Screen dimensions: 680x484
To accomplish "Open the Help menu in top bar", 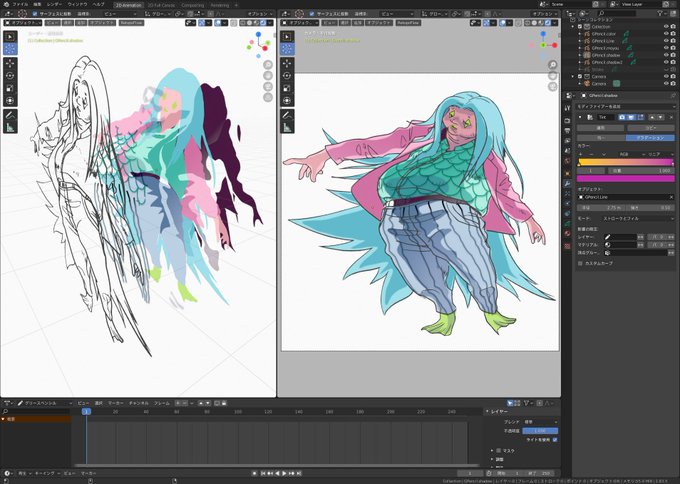I will point(99,4).
